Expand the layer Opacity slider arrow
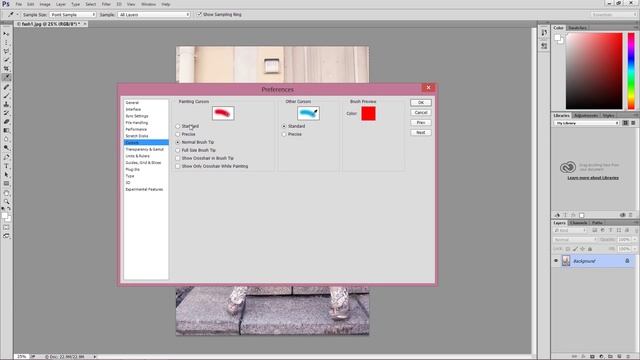Viewport: 640px width, 360px height. point(634,240)
